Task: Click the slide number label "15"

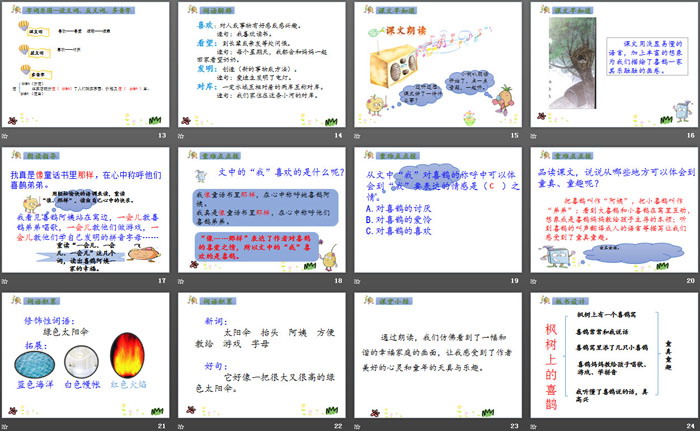Action: pyautogui.click(x=514, y=135)
